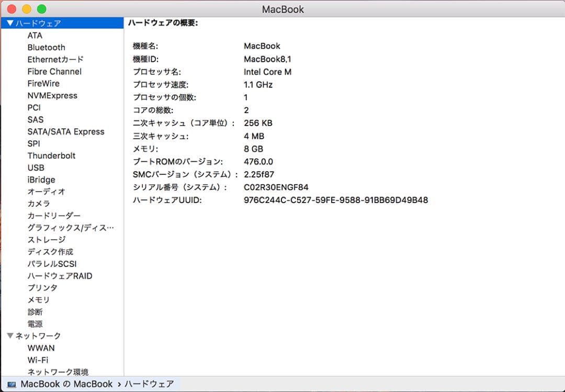Screen dimensions: 565x392
Task: Click the model ID value MacBook8,1
Action: coord(267,59)
